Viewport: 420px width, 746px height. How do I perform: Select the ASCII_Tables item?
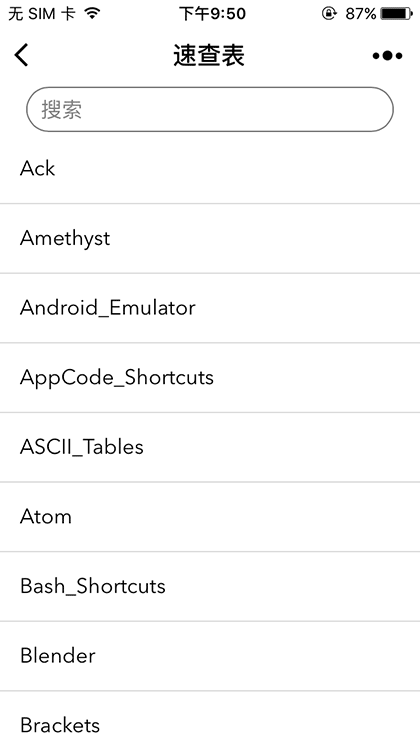(210, 447)
